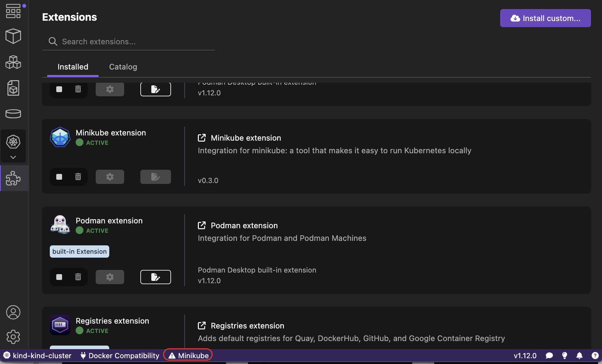Image resolution: width=602 pixels, height=364 pixels.
Task: Click the Minikube warning status bar item
Action: pos(188,356)
